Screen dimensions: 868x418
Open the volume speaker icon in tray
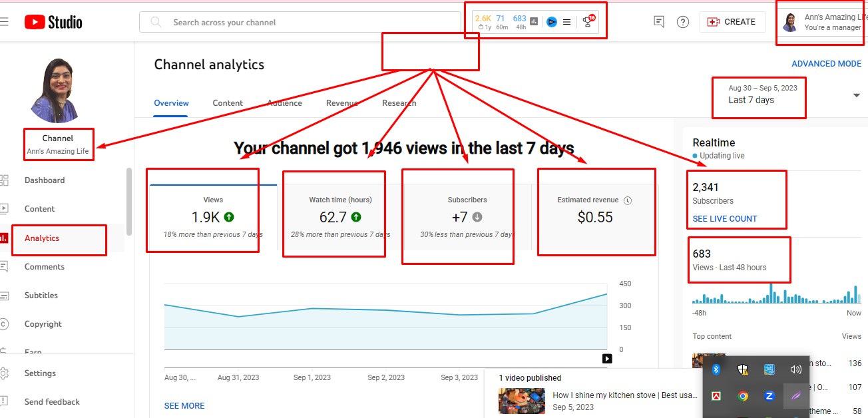click(795, 369)
